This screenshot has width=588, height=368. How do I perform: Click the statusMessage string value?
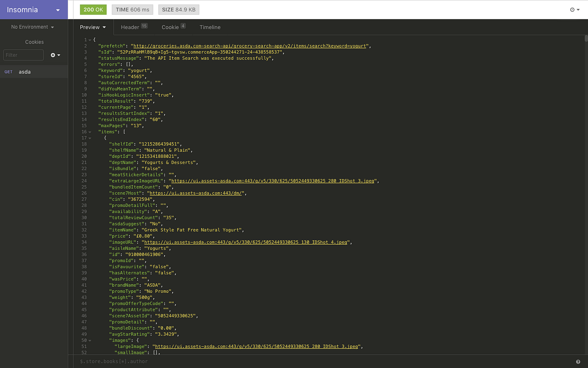coord(207,58)
